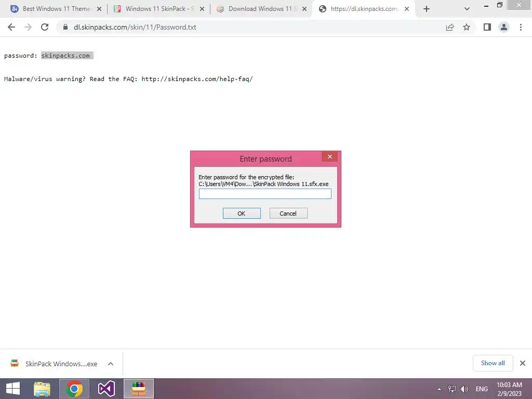
Task: Close the Download Windows 11 tab
Action: 304,9
